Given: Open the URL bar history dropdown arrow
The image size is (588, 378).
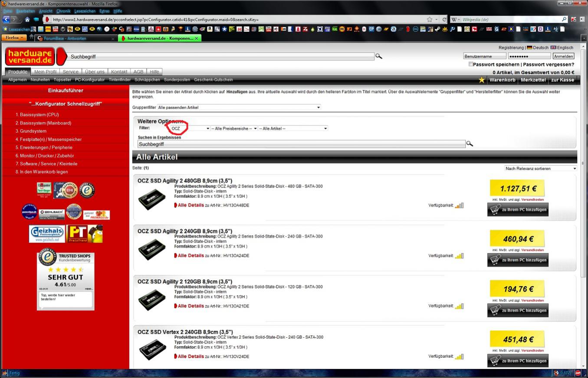Looking at the screenshot, I should coord(437,20).
